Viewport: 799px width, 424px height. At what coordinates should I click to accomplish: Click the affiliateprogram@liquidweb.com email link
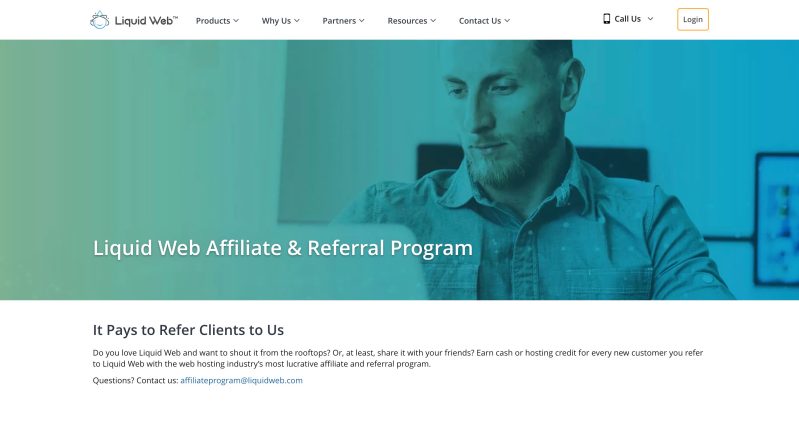[242, 380]
